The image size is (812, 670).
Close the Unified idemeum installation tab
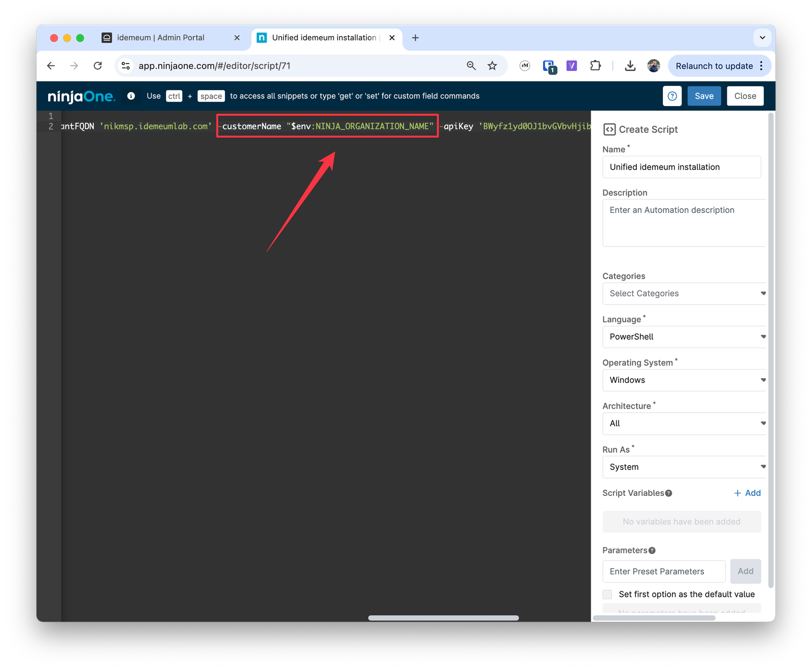(x=392, y=38)
